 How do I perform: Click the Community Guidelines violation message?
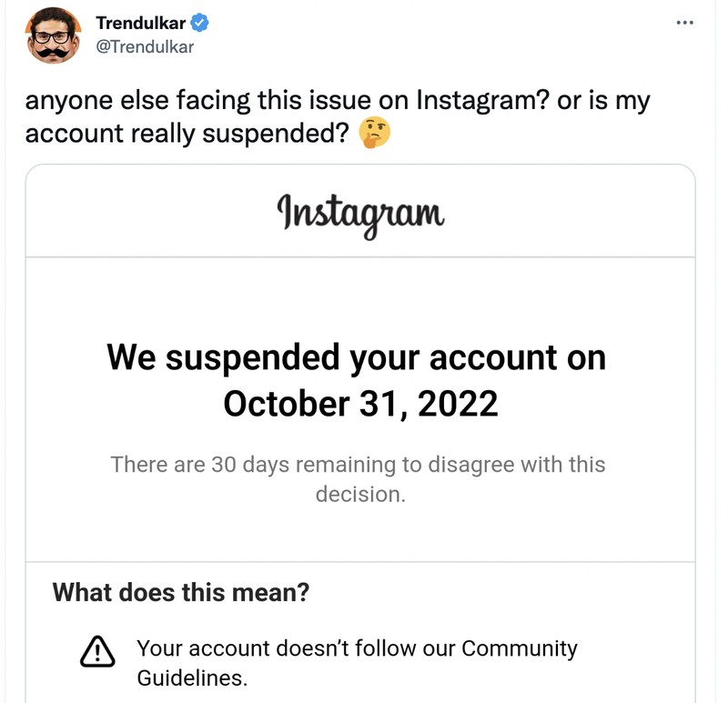(358, 661)
